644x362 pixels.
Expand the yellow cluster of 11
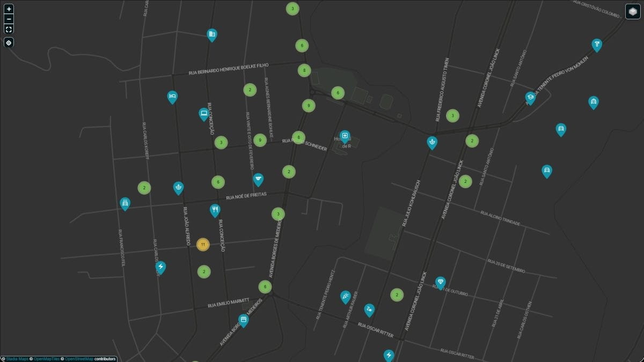click(x=202, y=245)
